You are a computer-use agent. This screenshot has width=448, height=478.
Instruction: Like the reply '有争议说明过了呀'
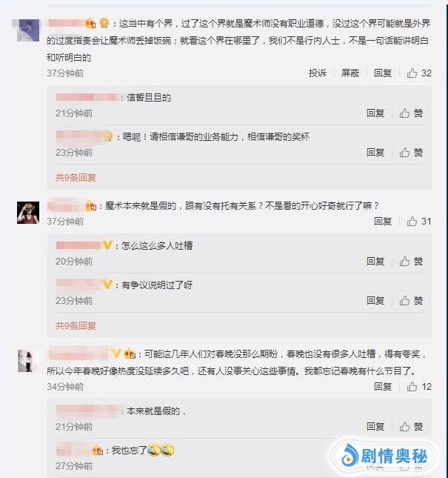pos(411,301)
